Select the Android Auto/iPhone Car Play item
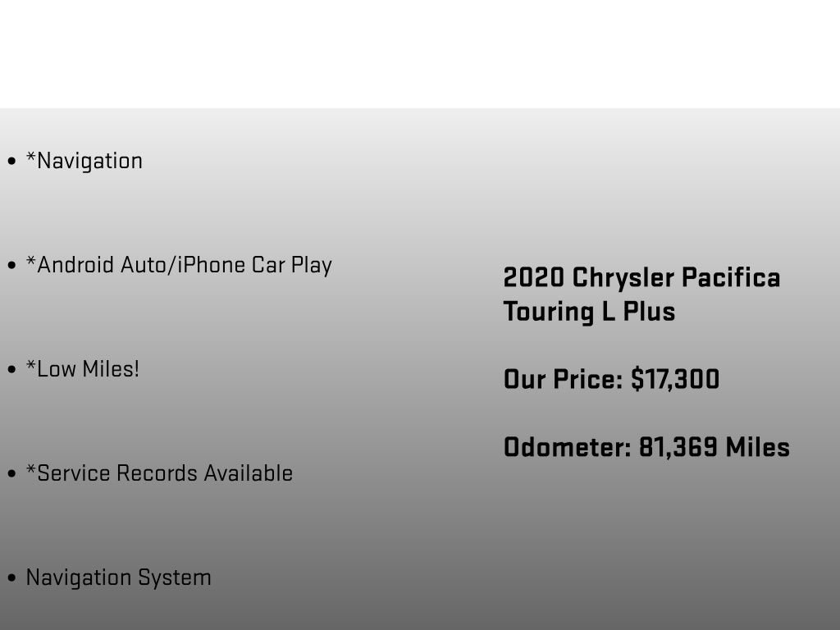The width and height of the screenshot is (840, 630). (179, 265)
